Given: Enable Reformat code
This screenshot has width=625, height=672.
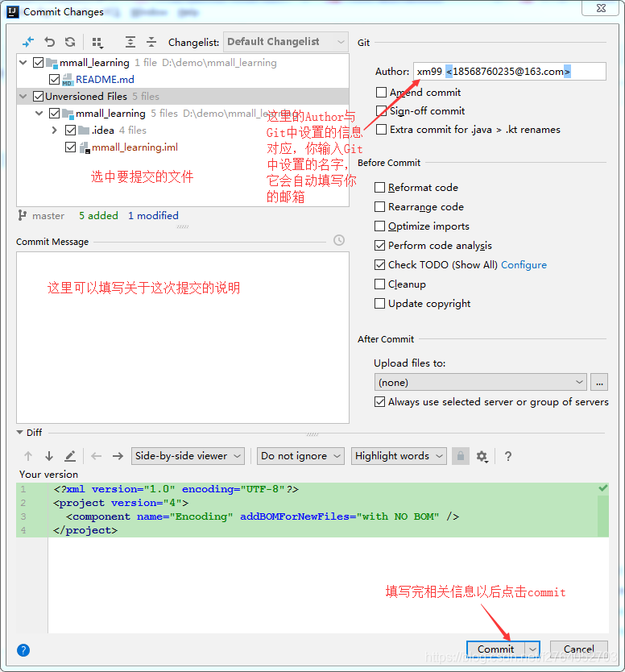Looking at the screenshot, I should 379,187.
